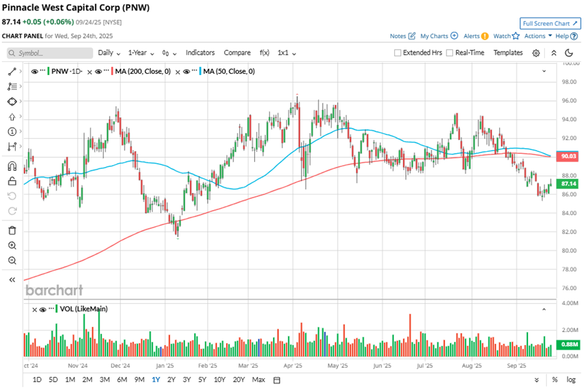Open the Fibonacci/levels drawing tool
Screen dimensions: 588x392
click(12, 86)
